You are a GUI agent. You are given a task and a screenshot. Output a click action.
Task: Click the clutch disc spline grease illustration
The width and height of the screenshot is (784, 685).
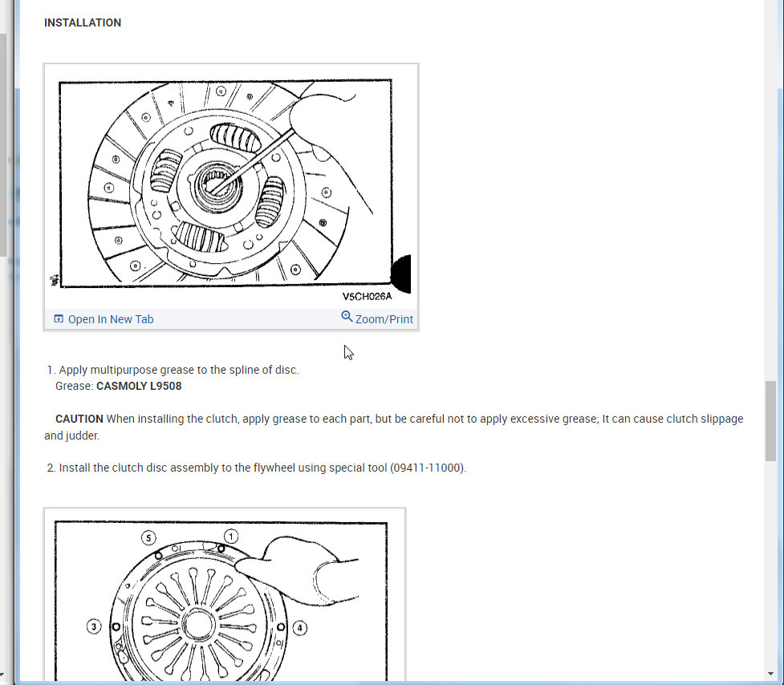[x=231, y=186]
